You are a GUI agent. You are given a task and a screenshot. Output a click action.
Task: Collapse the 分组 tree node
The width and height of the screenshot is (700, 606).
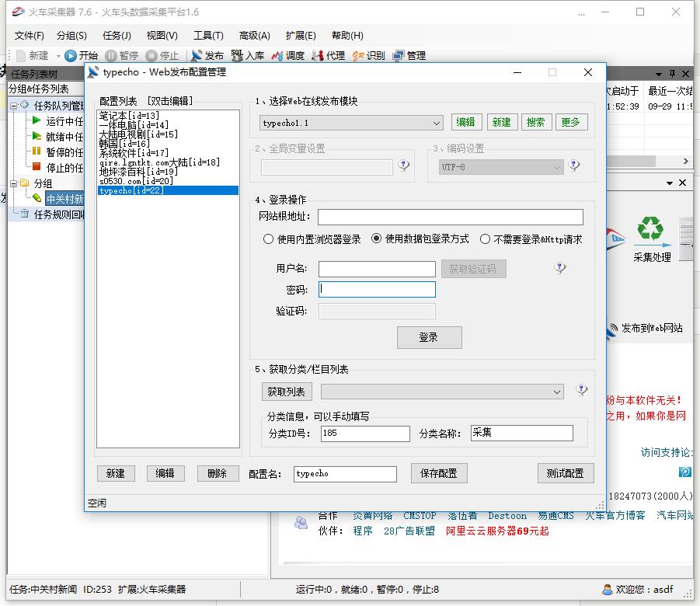[13, 183]
